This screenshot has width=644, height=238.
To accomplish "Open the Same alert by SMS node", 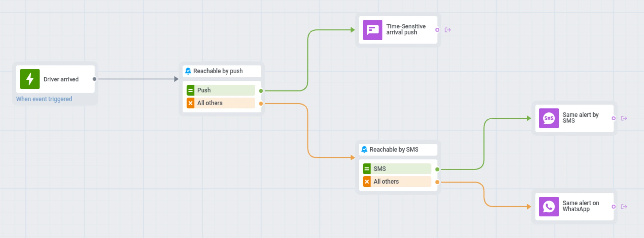I will point(574,118).
